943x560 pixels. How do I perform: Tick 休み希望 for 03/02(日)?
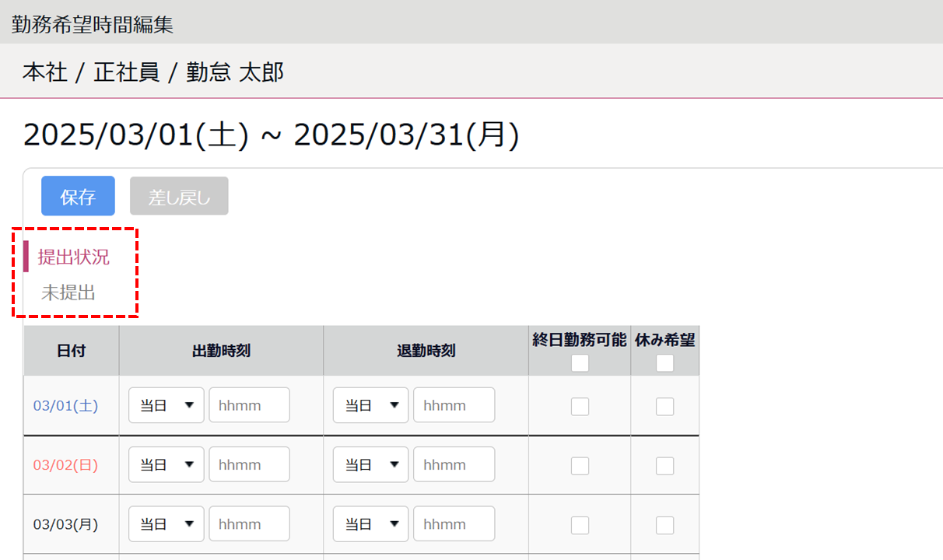click(664, 465)
